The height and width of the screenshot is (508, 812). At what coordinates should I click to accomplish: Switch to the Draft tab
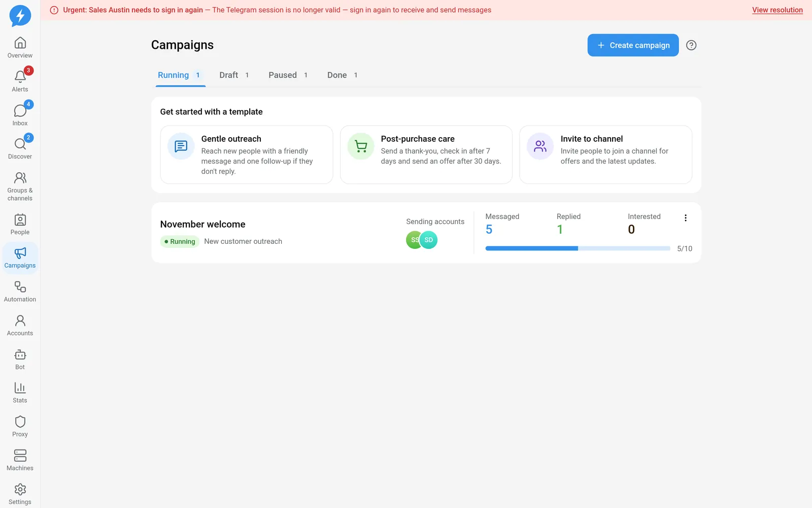234,75
